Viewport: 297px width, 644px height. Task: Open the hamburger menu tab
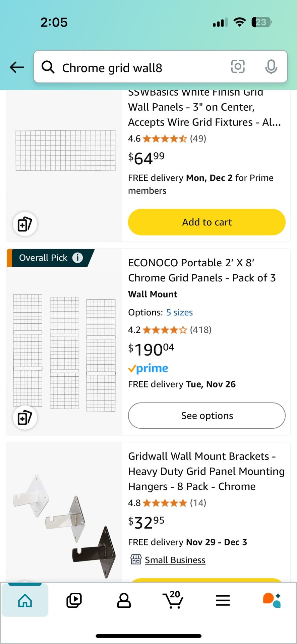tap(223, 600)
